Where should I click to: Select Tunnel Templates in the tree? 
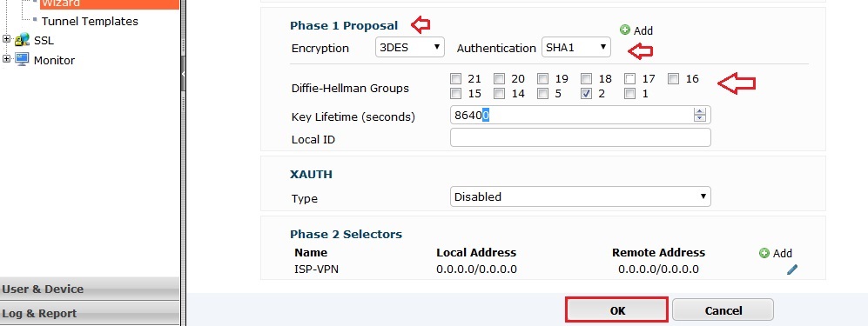pyautogui.click(x=90, y=22)
